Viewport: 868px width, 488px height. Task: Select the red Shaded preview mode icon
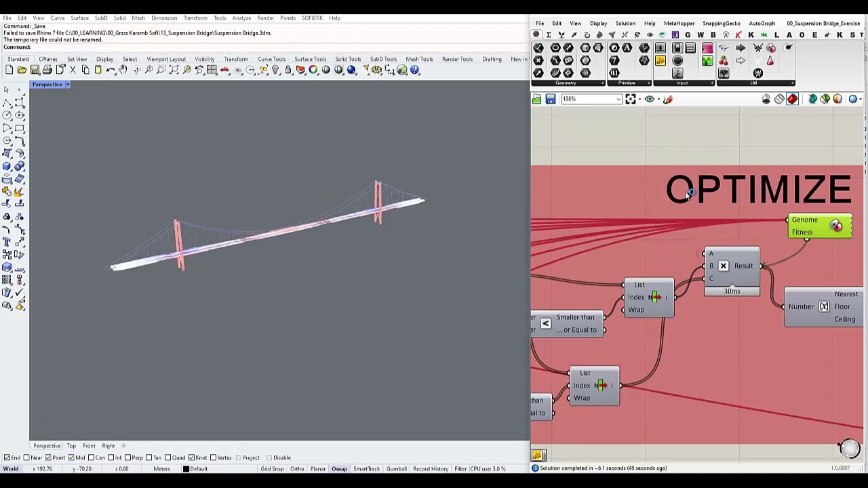(792, 100)
